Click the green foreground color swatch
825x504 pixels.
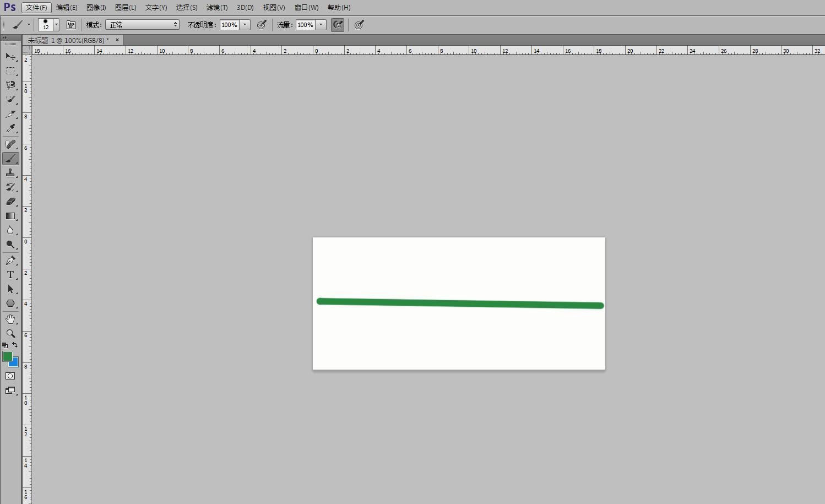(x=7, y=356)
